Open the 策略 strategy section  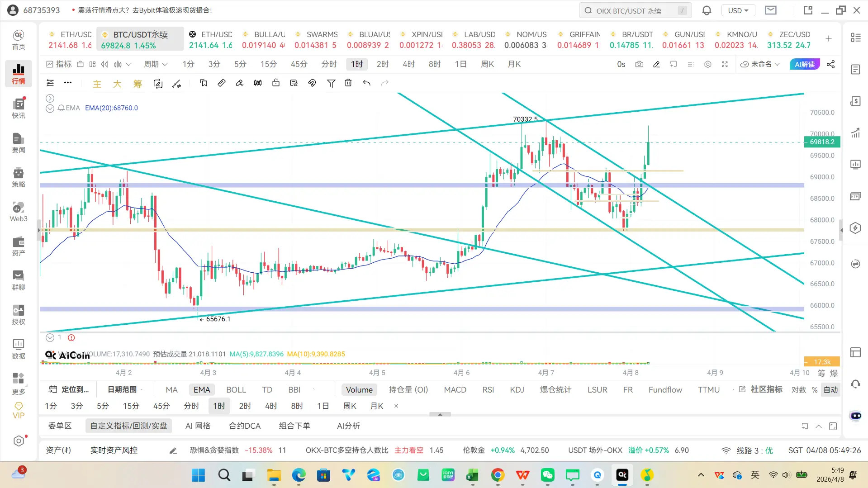pos(19,177)
